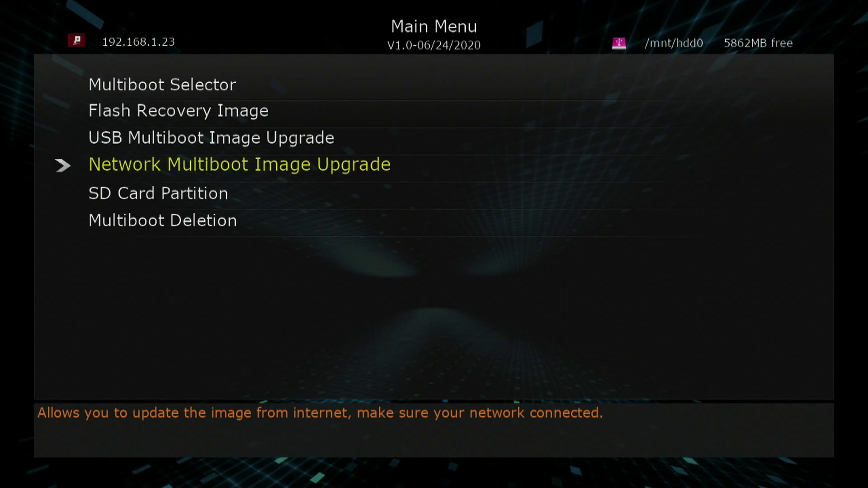Click the red network status icon
Screen dimensions: 868x488
coord(76,41)
